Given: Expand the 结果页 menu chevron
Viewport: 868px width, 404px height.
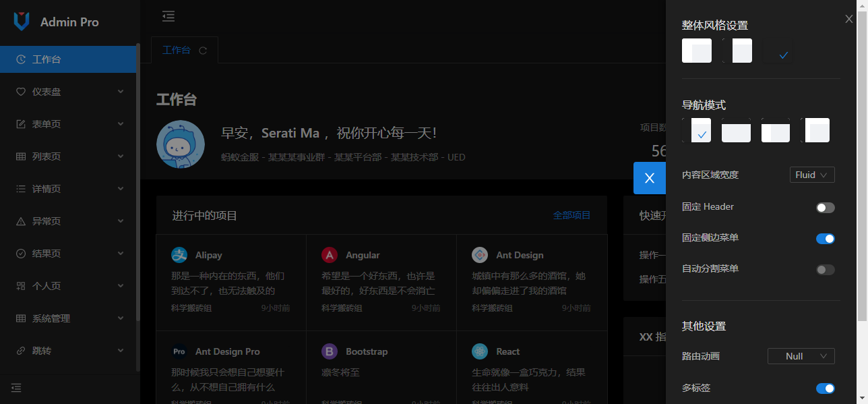Looking at the screenshot, I should 121,254.
